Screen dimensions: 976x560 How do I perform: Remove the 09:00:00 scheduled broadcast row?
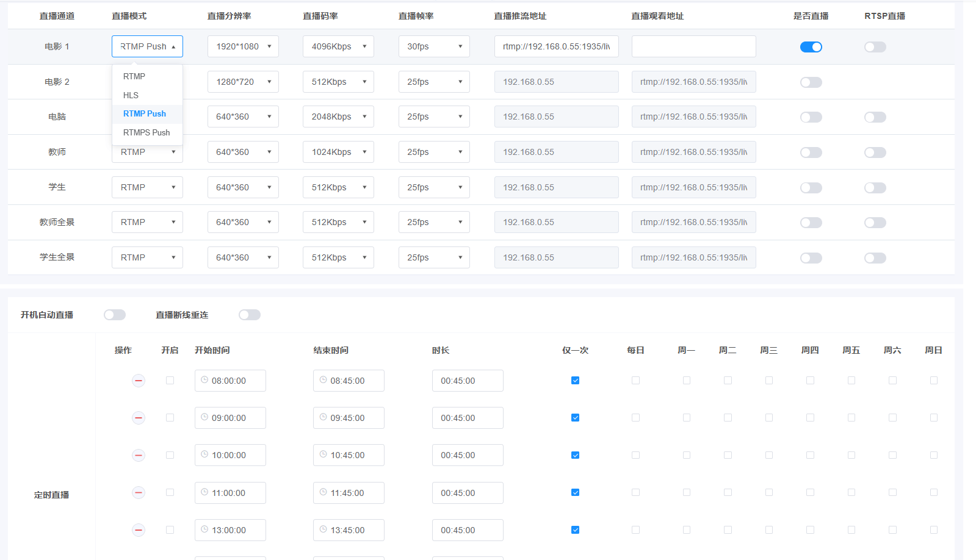click(x=139, y=418)
